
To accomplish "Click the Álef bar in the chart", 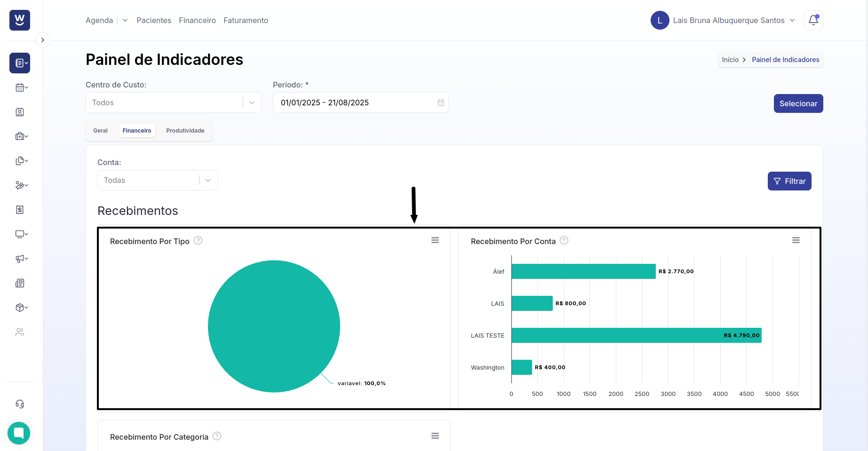I will coord(583,271).
